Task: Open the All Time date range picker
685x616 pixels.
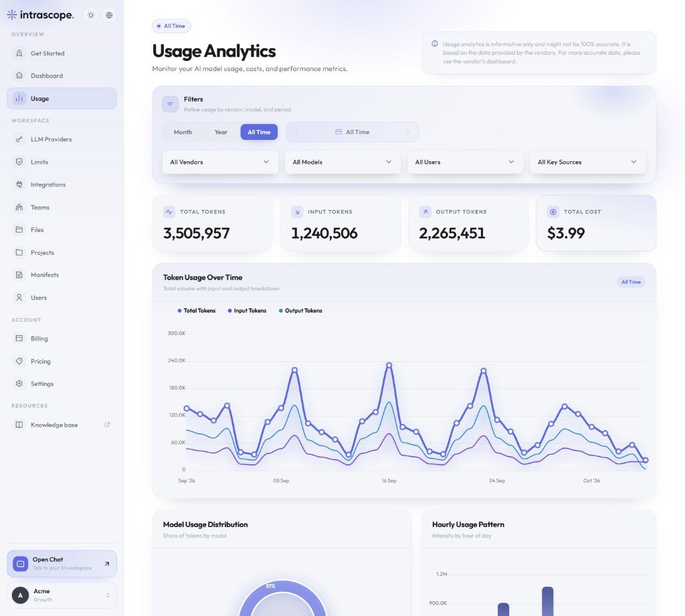Action: [x=352, y=132]
